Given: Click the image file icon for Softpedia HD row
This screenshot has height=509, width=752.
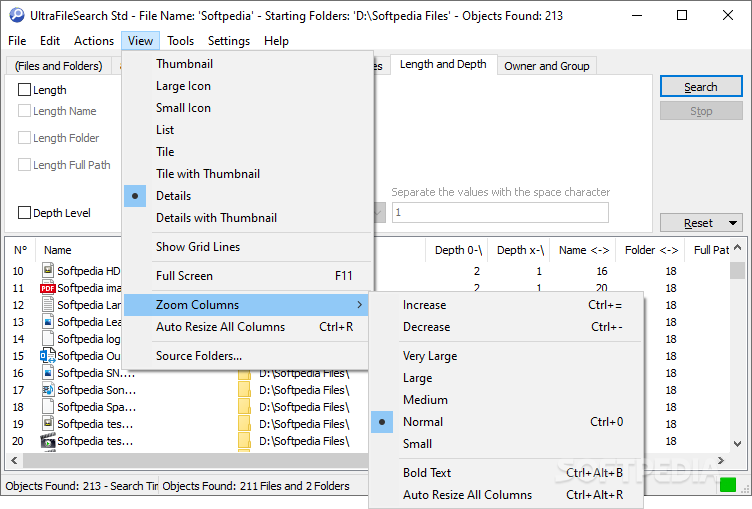Looking at the screenshot, I should [48, 270].
